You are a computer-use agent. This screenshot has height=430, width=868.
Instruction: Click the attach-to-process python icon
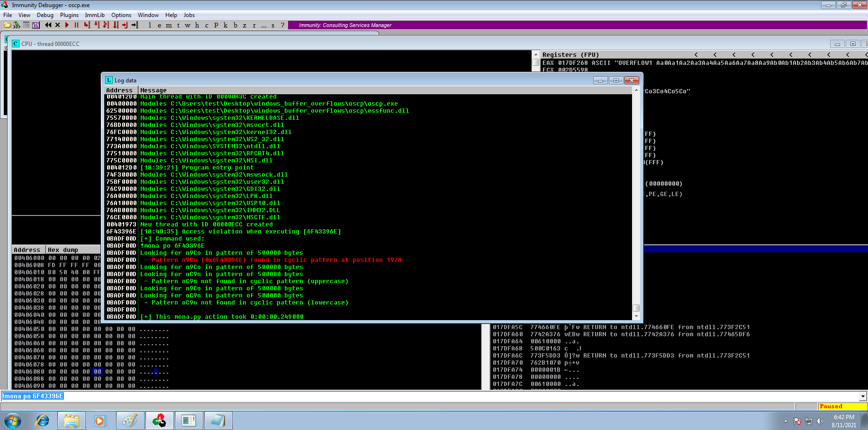point(17,25)
